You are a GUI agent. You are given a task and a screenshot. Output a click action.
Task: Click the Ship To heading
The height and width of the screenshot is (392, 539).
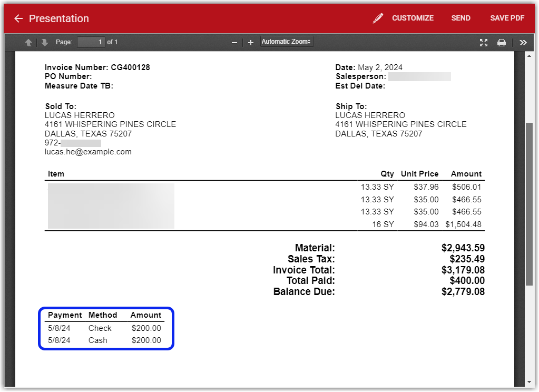tap(351, 106)
